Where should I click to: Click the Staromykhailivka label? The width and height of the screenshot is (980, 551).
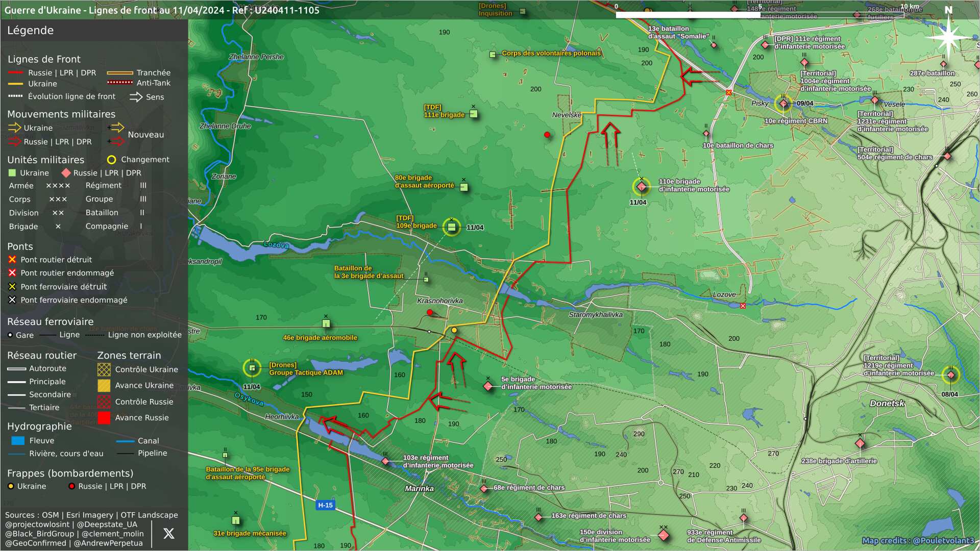tap(596, 315)
